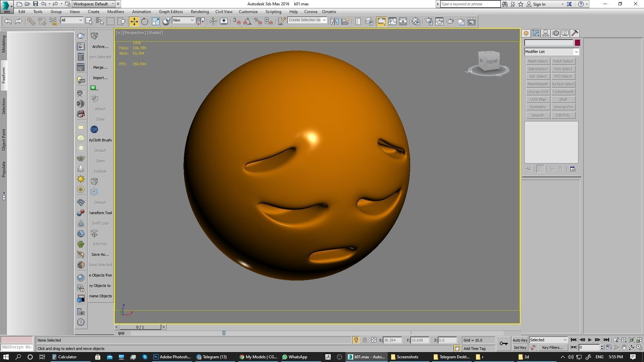Open reference coordinate View dropdown
Image resolution: width=644 pixels, height=362 pixels.
click(x=183, y=20)
